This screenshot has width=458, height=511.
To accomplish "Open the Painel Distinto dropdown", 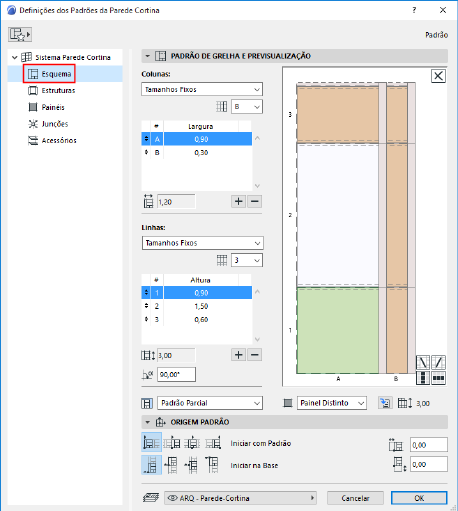I will tap(332, 403).
